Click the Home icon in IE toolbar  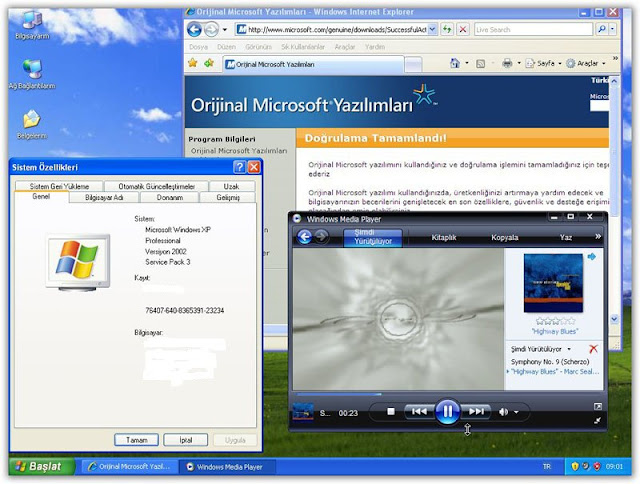point(455,63)
